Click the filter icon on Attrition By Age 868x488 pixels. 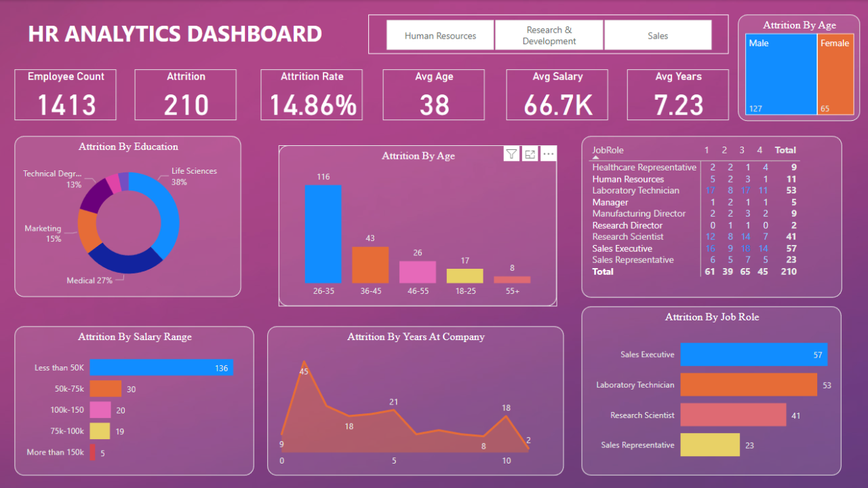[511, 154]
